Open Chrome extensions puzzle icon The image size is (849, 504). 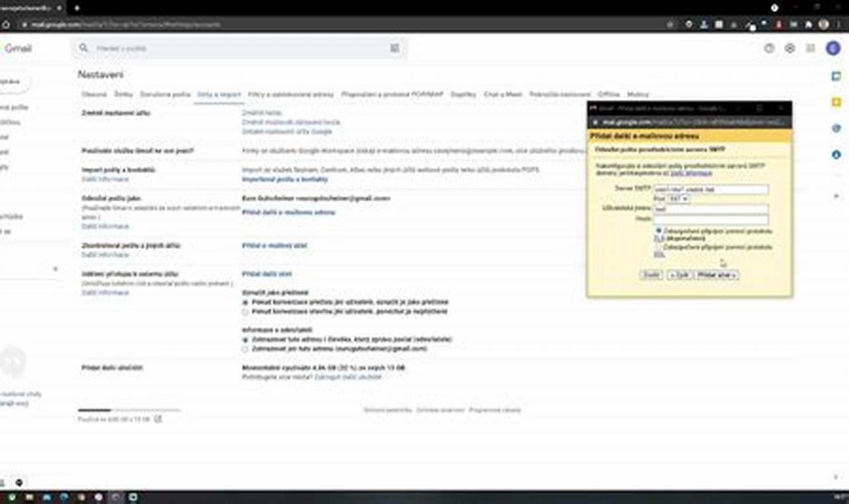809,25
